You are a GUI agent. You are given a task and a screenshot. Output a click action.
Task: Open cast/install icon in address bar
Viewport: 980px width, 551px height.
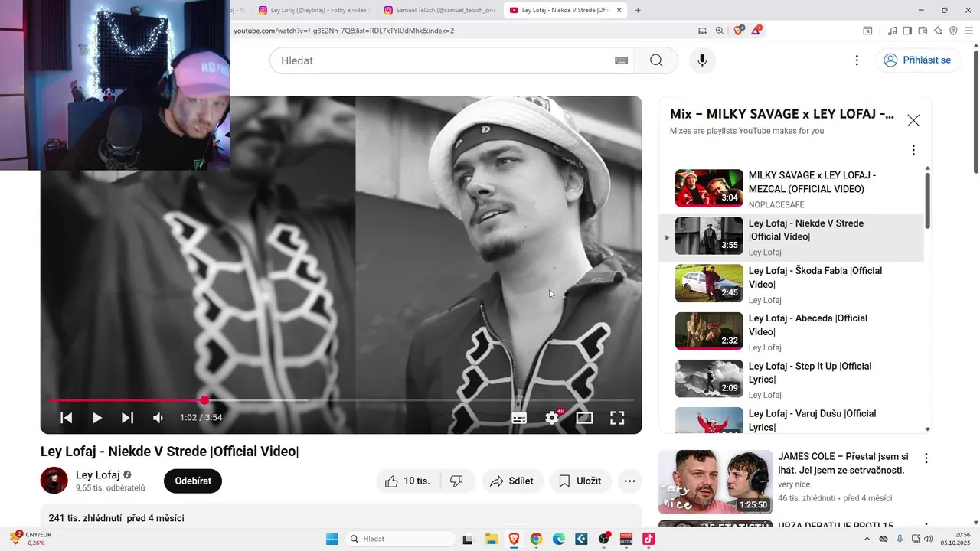[703, 31]
